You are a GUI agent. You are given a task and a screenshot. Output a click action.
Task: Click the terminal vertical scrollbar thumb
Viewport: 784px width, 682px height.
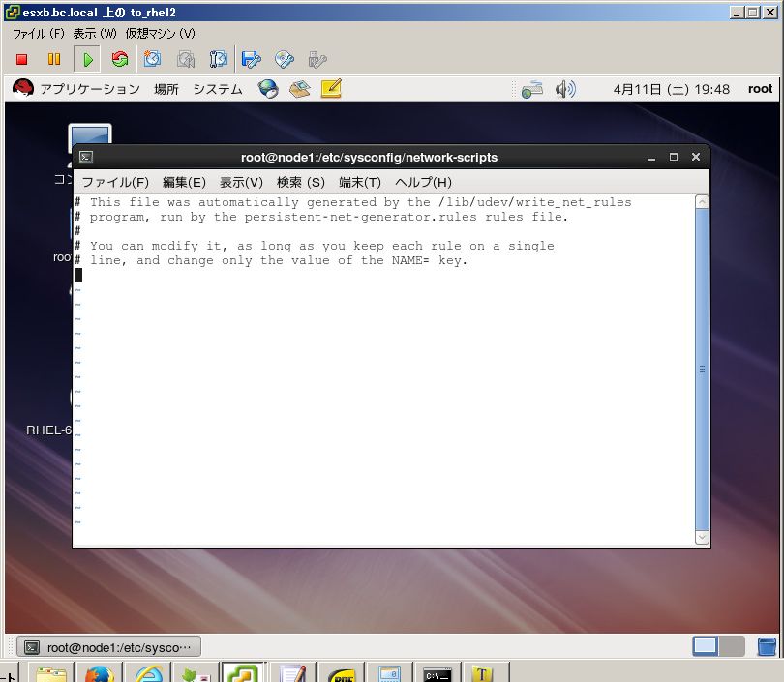[x=702, y=370]
